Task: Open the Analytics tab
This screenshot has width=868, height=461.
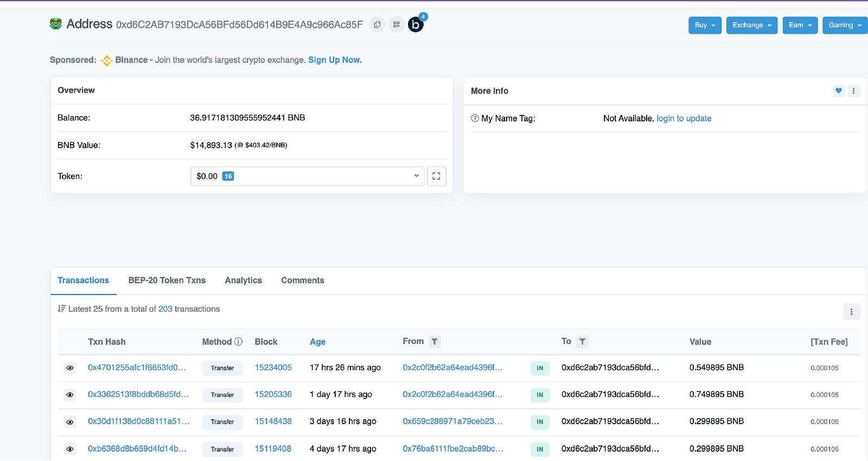Action: [x=243, y=280]
